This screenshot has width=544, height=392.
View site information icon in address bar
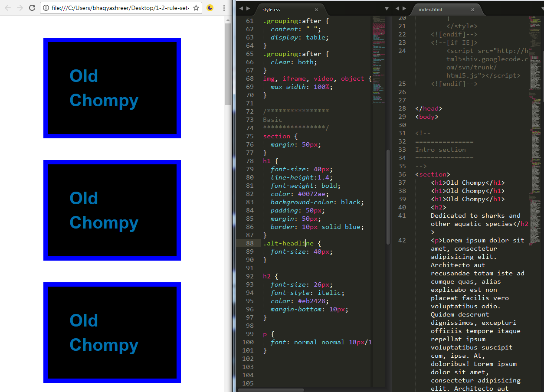pyautogui.click(x=46, y=8)
